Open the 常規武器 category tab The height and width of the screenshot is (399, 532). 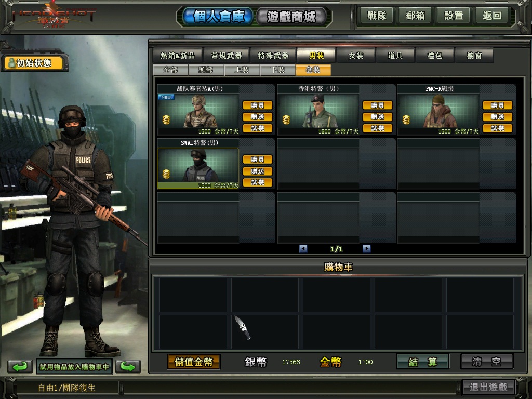(x=227, y=55)
